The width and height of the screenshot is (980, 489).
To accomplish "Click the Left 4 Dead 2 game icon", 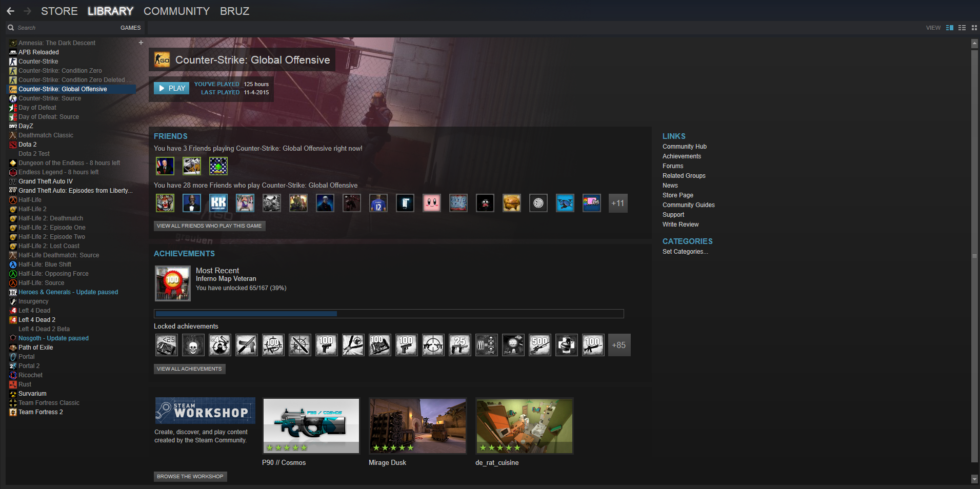I will [x=13, y=320].
